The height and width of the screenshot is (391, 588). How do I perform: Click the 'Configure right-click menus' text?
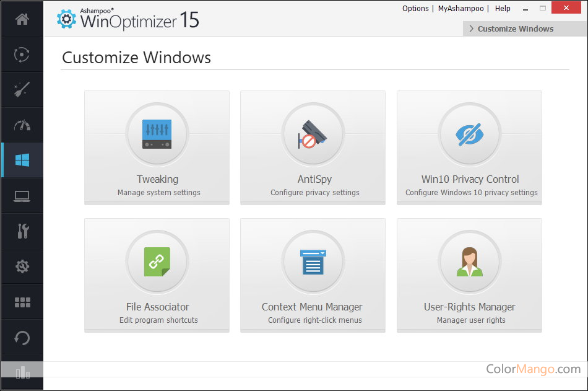tap(314, 320)
